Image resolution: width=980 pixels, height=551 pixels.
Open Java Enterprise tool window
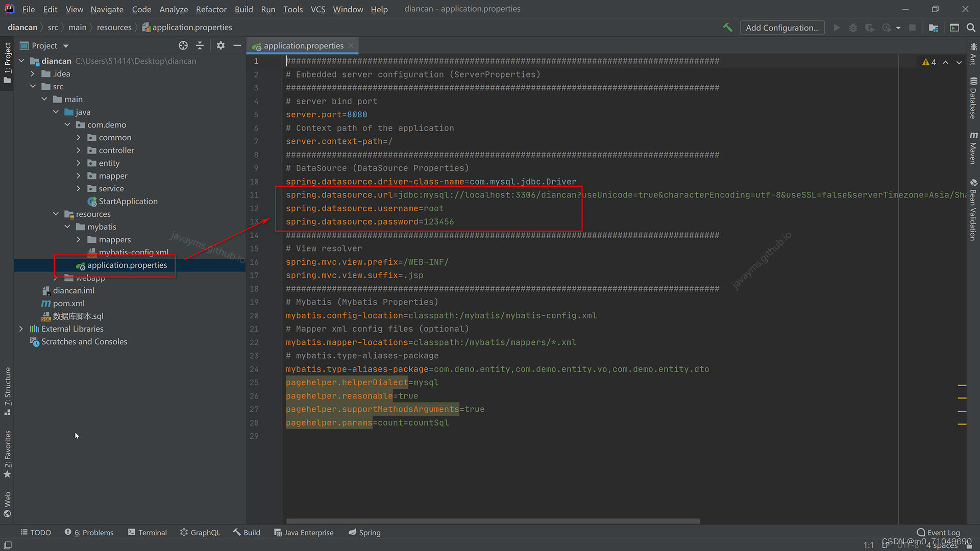pos(304,532)
